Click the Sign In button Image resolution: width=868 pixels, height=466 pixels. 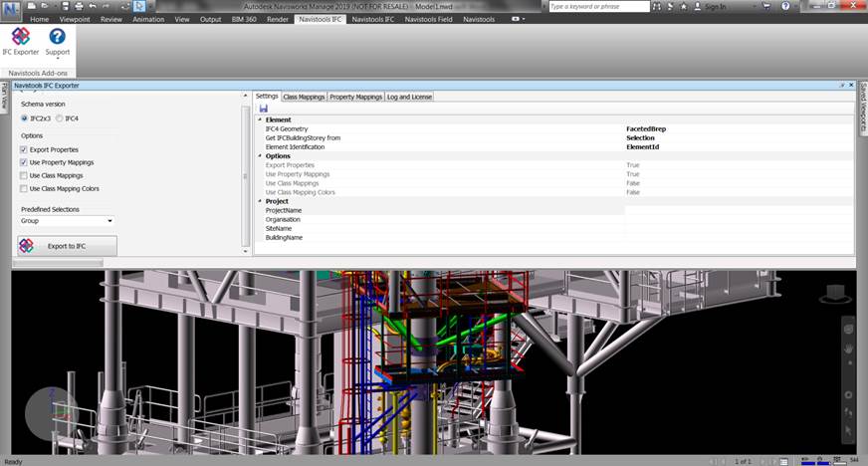coord(715,7)
